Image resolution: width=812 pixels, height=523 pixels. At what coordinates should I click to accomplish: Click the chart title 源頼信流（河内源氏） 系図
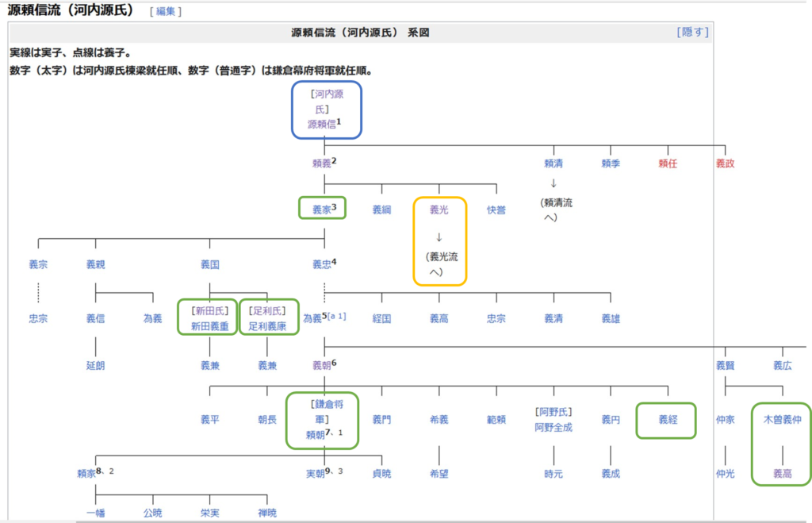coord(361,33)
